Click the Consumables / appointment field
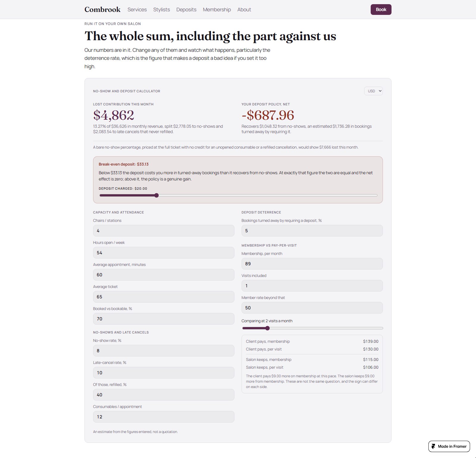Screen dimensions: 476x458 [164, 417]
